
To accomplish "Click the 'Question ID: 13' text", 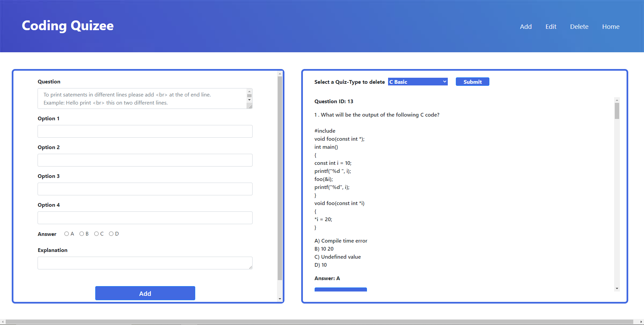I will [334, 102].
